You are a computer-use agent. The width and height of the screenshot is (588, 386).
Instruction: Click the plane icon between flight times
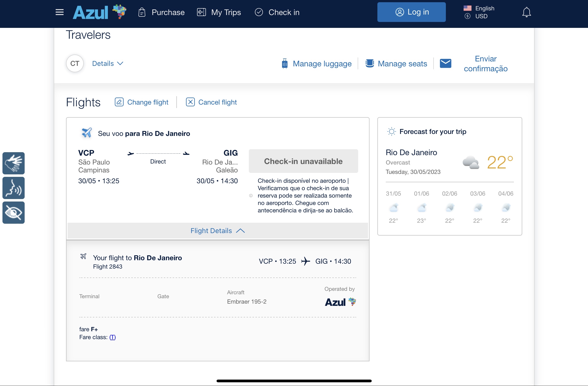pyautogui.click(x=305, y=261)
